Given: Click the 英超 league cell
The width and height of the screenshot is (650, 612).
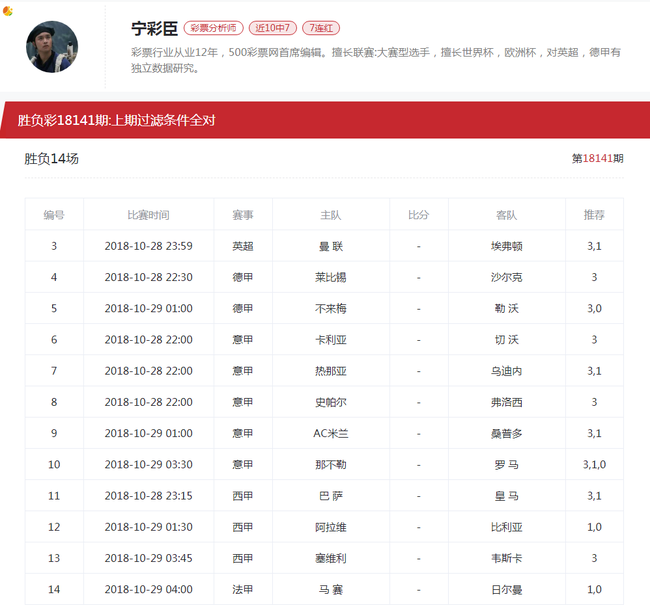Looking at the screenshot, I should coord(243,246).
